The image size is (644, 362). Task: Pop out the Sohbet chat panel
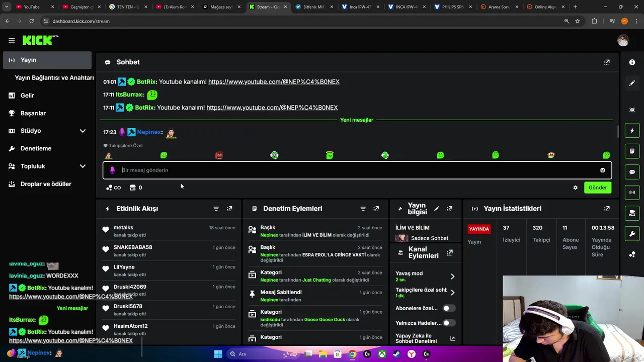pos(607,62)
